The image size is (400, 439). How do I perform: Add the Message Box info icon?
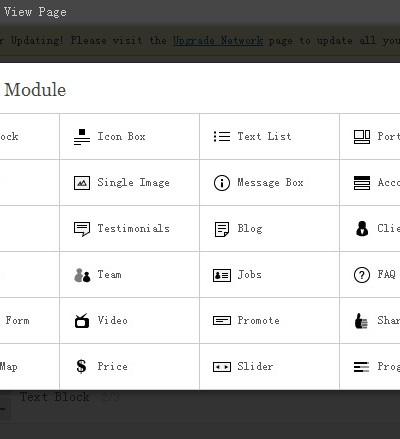pos(222,183)
